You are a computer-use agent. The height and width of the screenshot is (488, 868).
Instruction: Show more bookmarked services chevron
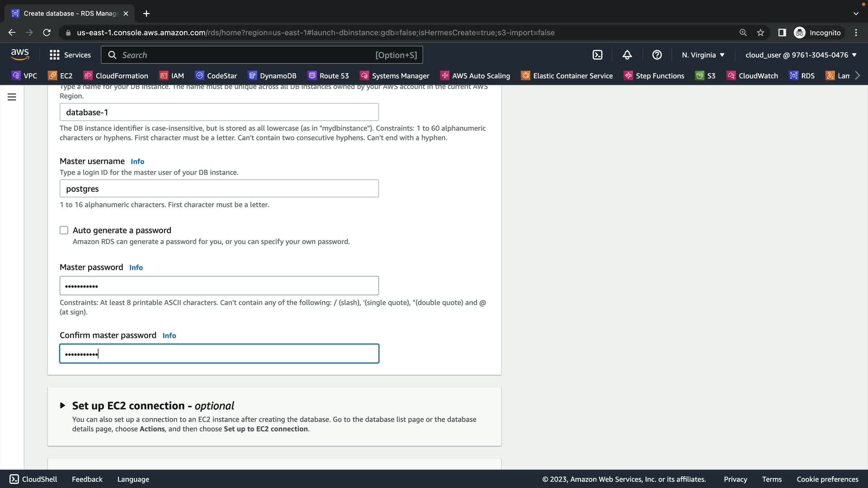click(857, 76)
